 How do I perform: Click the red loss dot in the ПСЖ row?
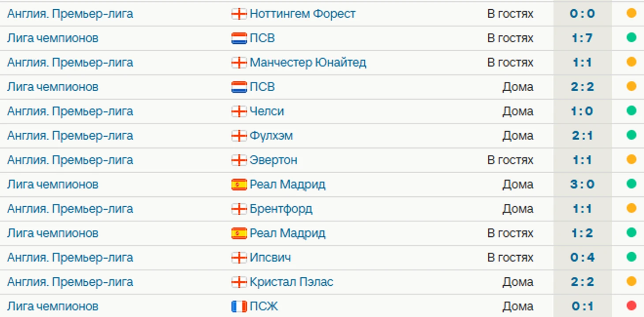coord(631,305)
